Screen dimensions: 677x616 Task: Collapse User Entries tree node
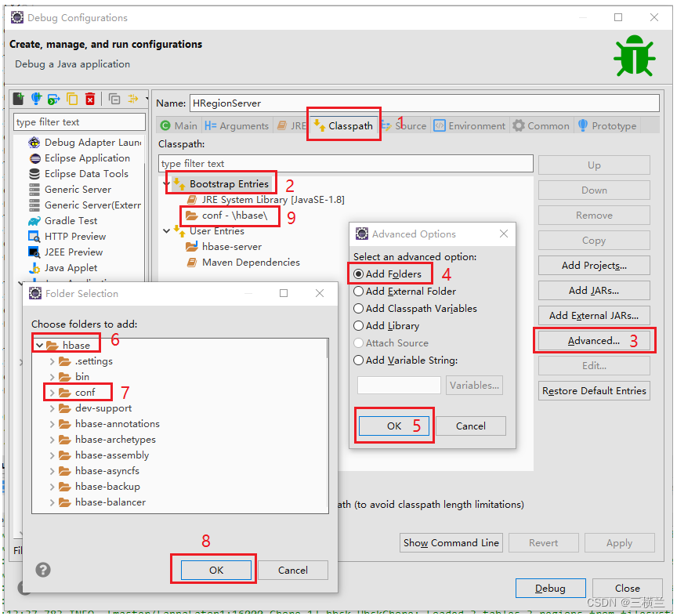[x=167, y=231]
